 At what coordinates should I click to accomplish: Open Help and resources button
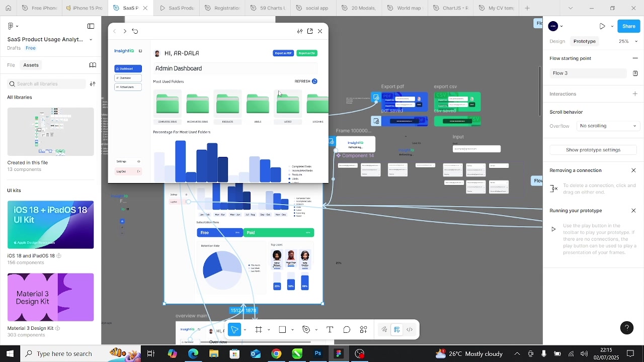[626, 328]
